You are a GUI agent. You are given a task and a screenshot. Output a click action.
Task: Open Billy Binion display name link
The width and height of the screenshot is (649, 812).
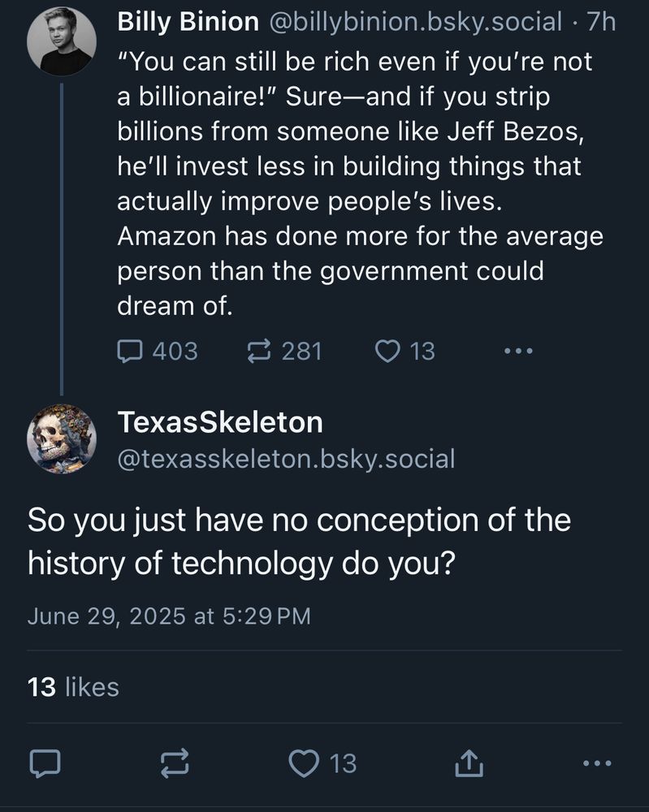(x=188, y=22)
